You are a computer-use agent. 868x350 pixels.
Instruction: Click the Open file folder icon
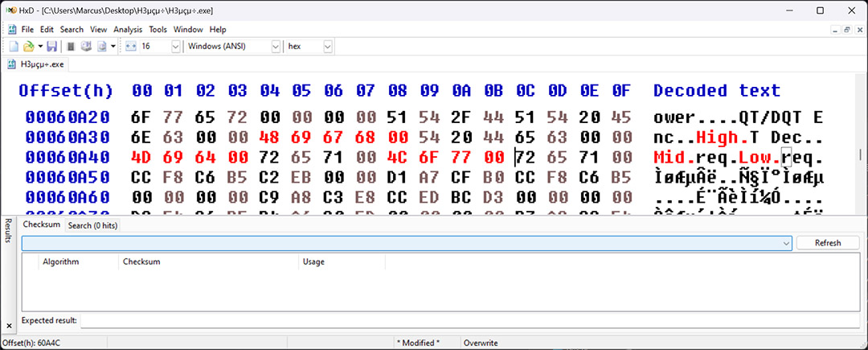pyautogui.click(x=28, y=47)
